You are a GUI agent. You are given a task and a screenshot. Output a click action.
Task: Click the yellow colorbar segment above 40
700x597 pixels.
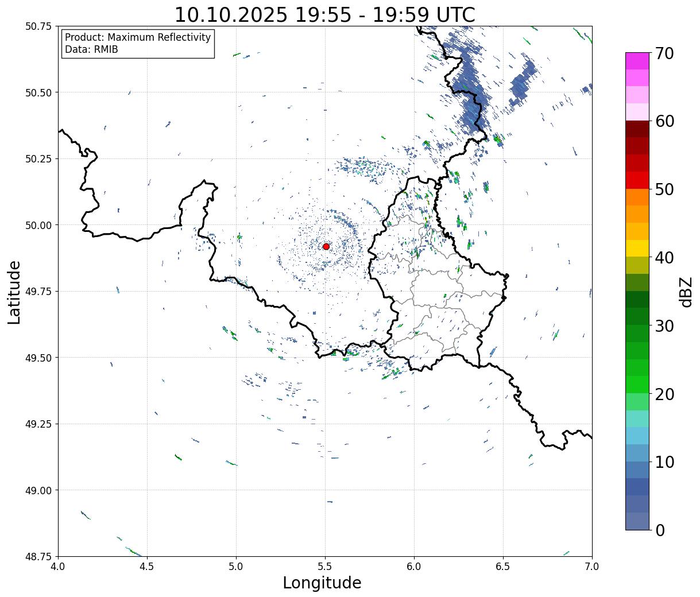click(x=637, y=249)
